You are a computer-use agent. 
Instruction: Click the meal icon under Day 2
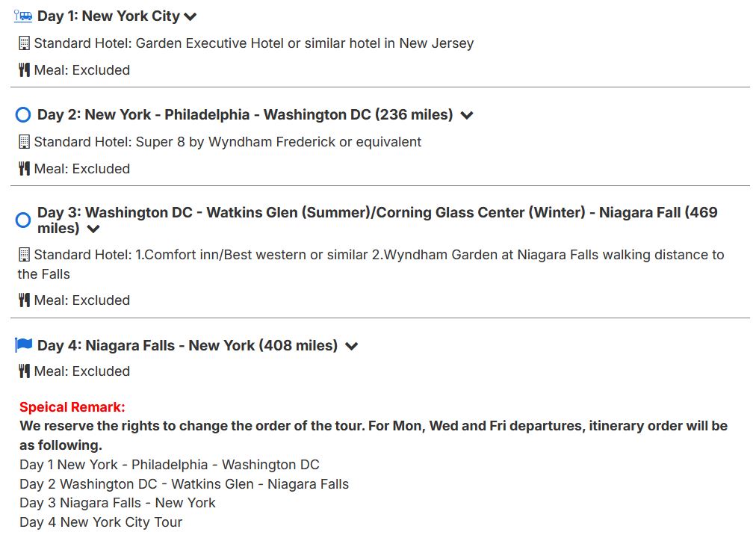(24, 169)
